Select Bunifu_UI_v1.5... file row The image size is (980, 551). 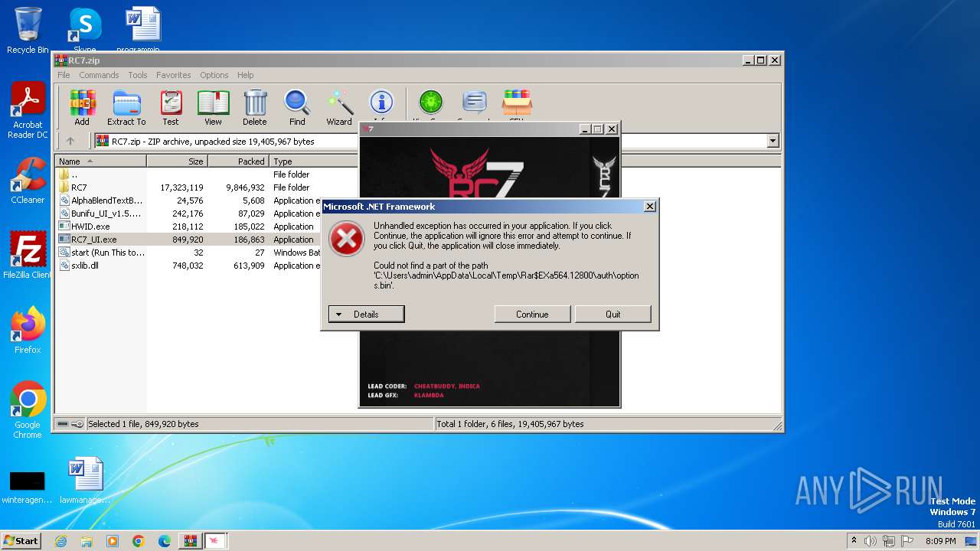tap(188, 214)
